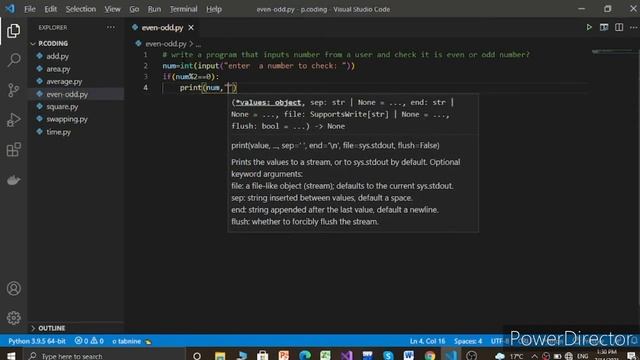Open Skype from the taskbar

point(388,356)
